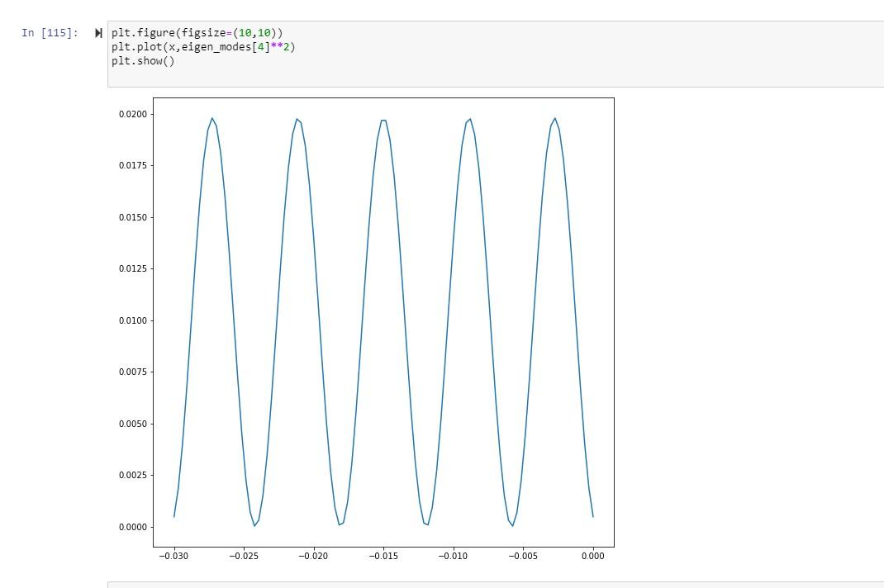The height and width of the screenshot is (588, 884).
Task: Click the 0.0150 y-axis tick label
Action: pos(133,217)
